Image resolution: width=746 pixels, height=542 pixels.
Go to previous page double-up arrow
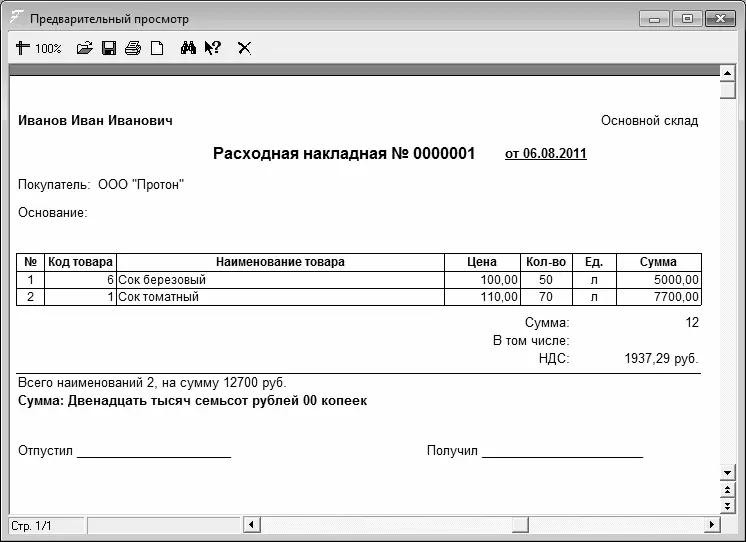pyautogui.click(x=728, y=489)
